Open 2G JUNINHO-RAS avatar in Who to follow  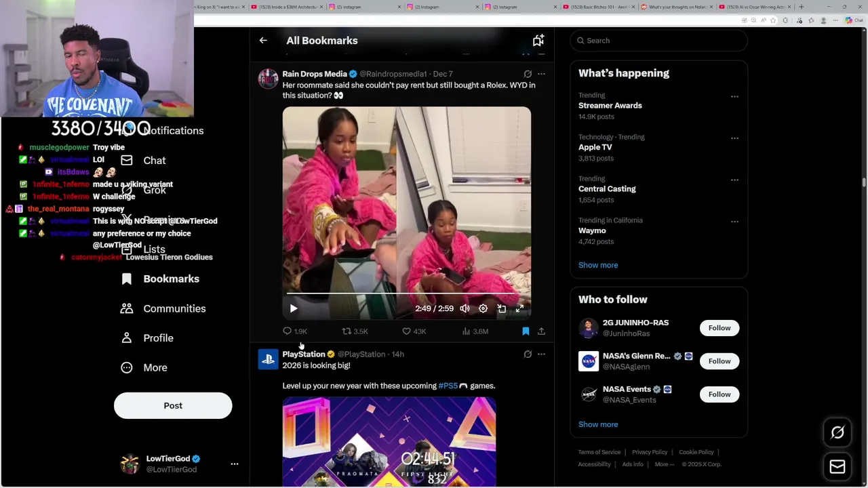click(x=589, y=328)
